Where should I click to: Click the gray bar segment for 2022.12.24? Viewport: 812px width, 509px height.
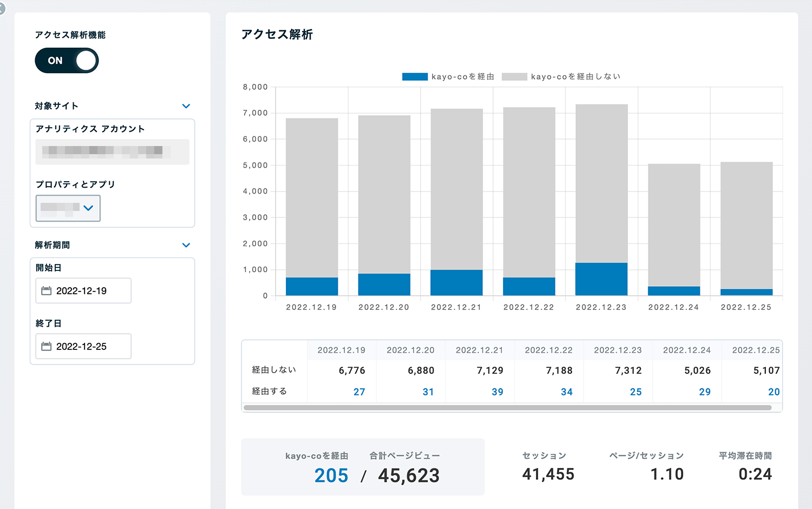click(x=674, y=224)
